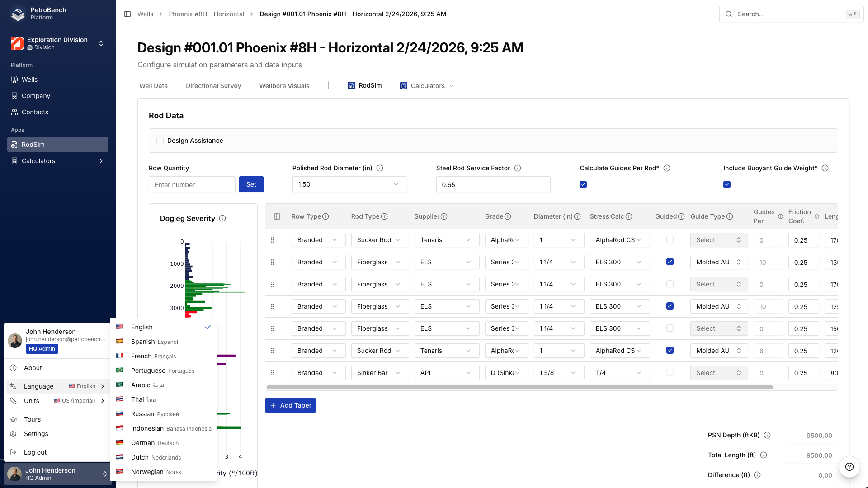Enable the Design Assistance checkbox
Viewport: 868px width, 488px height.
(x=160, y=141)
